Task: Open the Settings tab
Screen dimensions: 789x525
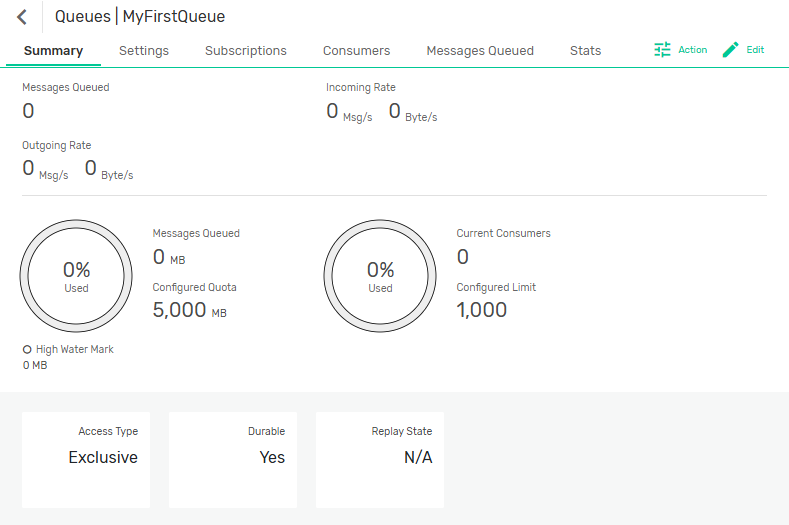Action: [144, 51]
